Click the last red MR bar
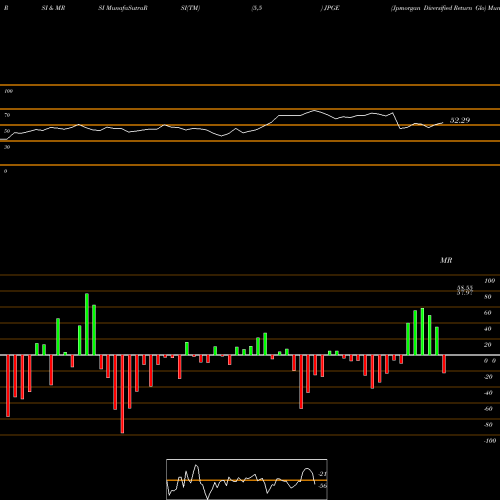The width and height of the screenshot is (500, 500). point(444,364)
